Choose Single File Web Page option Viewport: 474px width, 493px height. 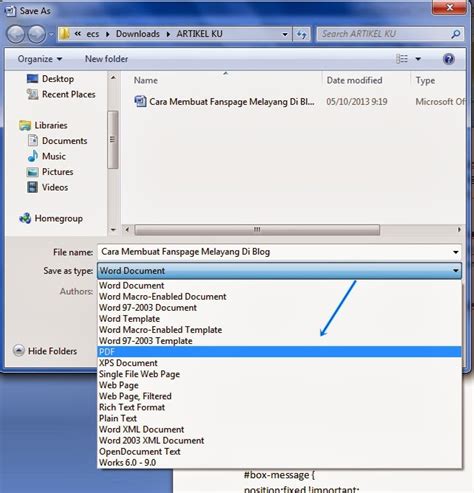point(279,374)
